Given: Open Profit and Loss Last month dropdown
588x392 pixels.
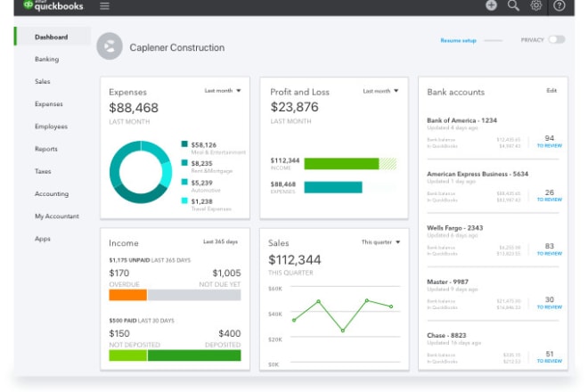Looking at the screenshot, I should (x=380, y=91).
